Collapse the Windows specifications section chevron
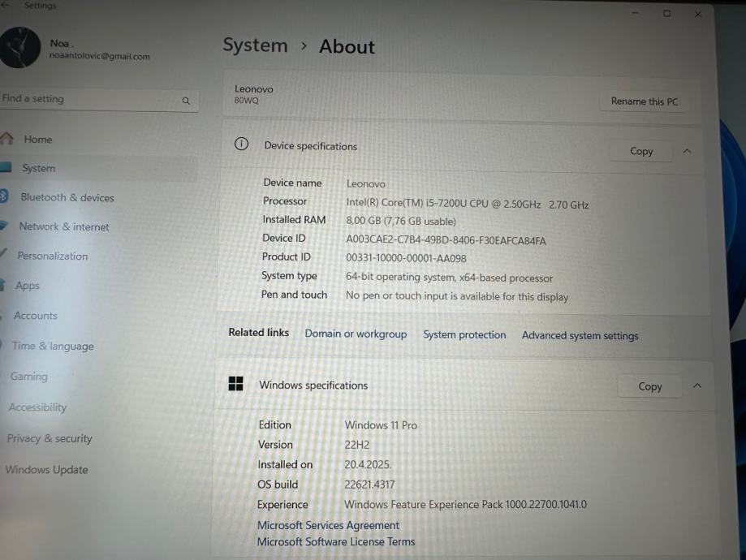Viewport: 746px width, 560px height. click(697, 386)
